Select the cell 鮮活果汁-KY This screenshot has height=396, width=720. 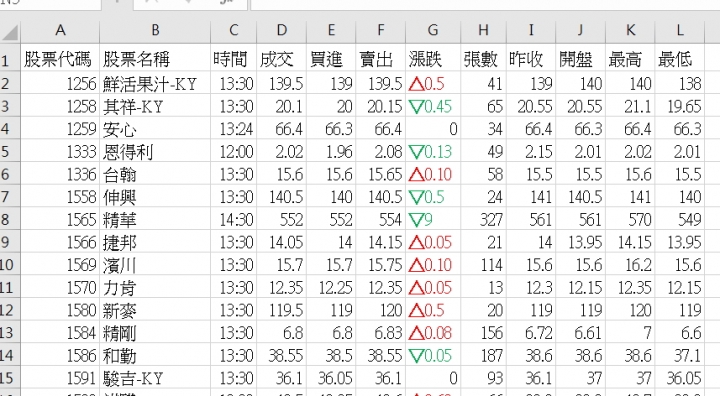(155, 84)
